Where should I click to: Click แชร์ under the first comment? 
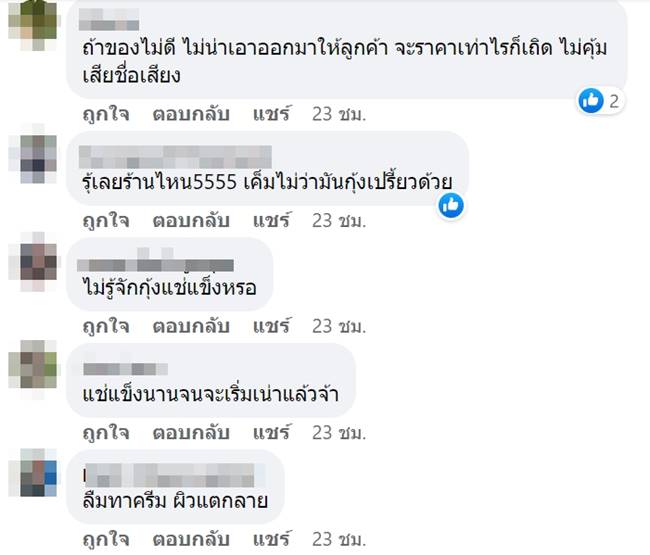[x=266, y=113]
